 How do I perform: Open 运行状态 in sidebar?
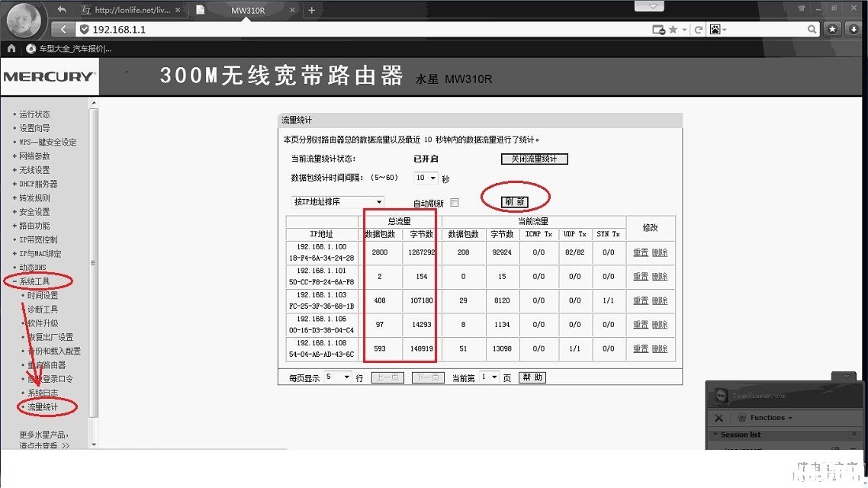tap(34, 114)
